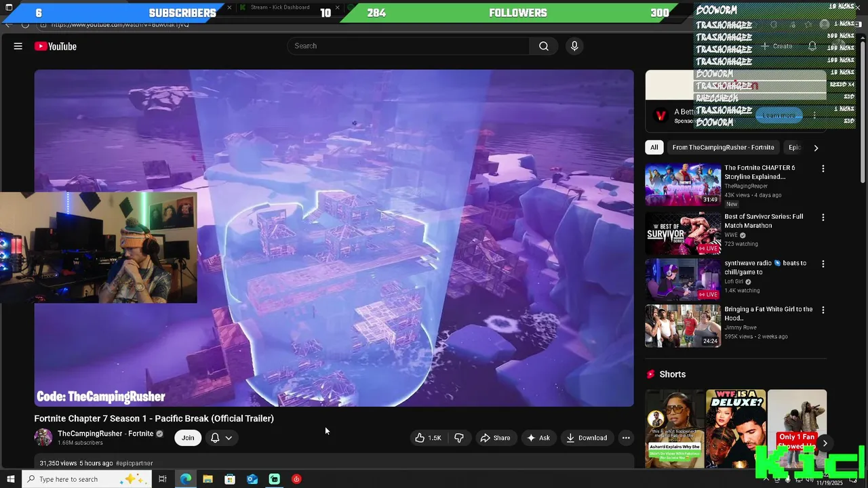This screenshot has width=868, height=488.
Task: Close the Stream - Kick Dashboard tab
Action: point(337,7)
